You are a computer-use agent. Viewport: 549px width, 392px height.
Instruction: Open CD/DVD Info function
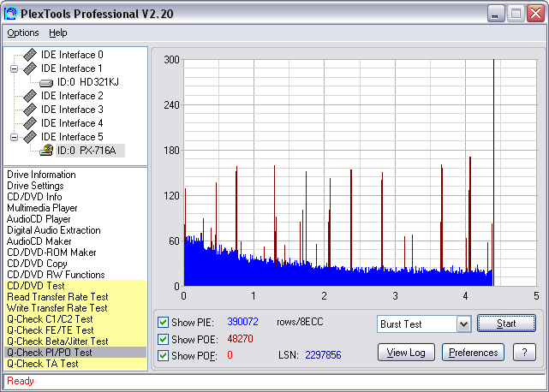[x=34, y=197]
